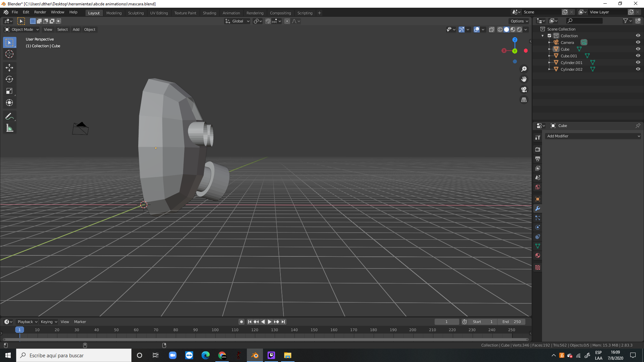This screenshot has width=644, height=362.
Task: Open the Object Data properties tab
Action: [538, 246]
